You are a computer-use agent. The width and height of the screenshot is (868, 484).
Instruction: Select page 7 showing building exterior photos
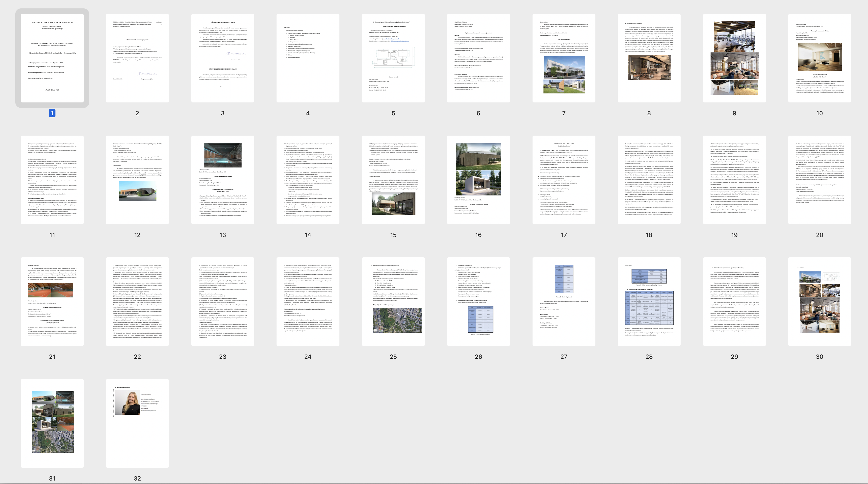click(563, 58)
